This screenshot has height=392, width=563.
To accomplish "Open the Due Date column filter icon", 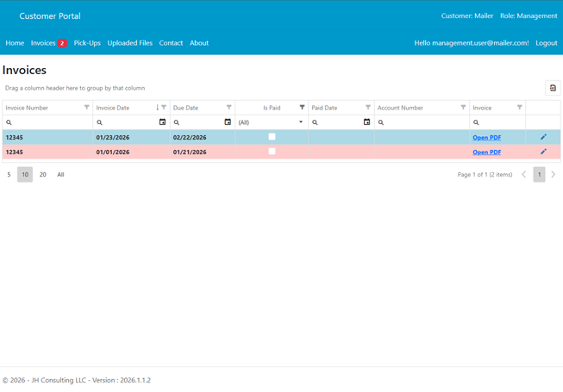I will (228, 108).
